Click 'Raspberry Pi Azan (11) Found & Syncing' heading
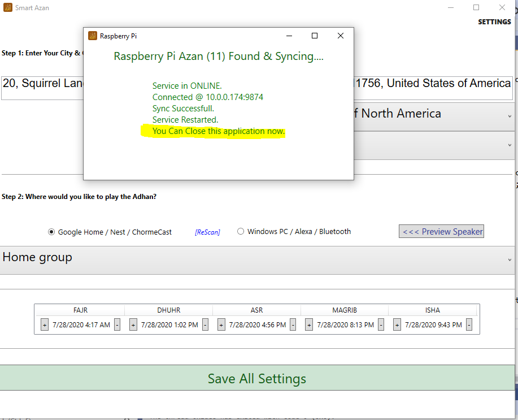The image size is (518, 420). pyautogui.click(x=219, y=56)
